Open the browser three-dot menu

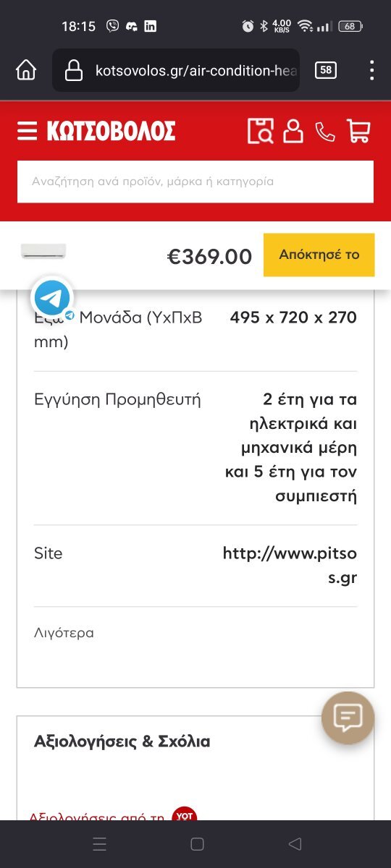(371, 70)
